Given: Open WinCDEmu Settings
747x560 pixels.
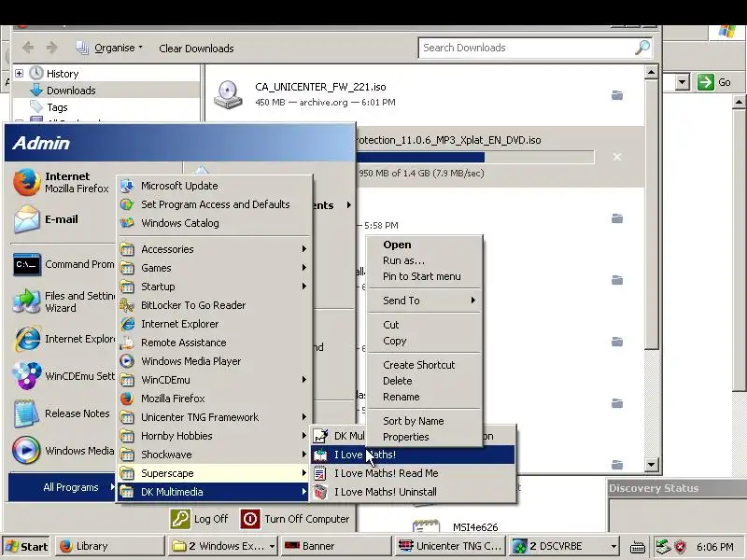Looking at the screenshot, I should 62,376.
